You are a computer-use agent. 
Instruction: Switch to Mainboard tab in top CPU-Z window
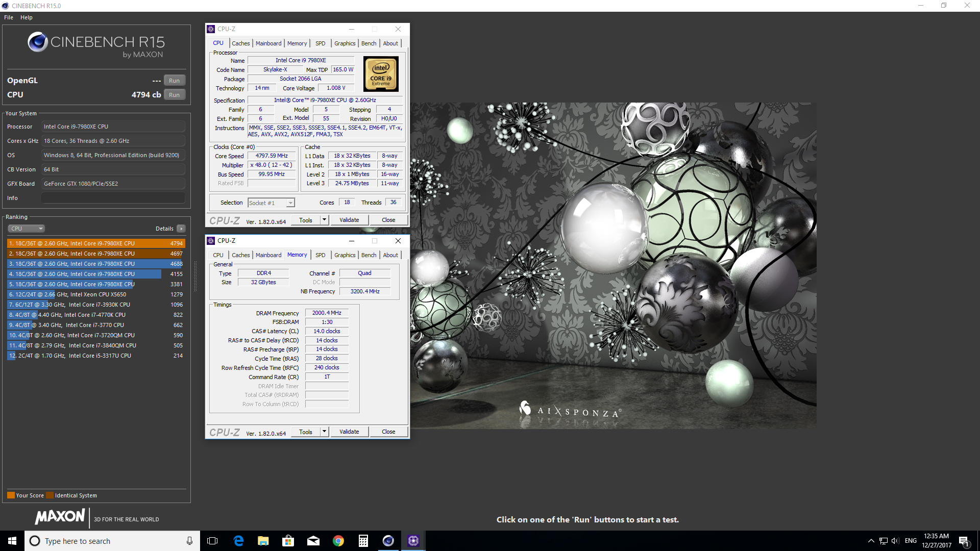click(268, 43)
